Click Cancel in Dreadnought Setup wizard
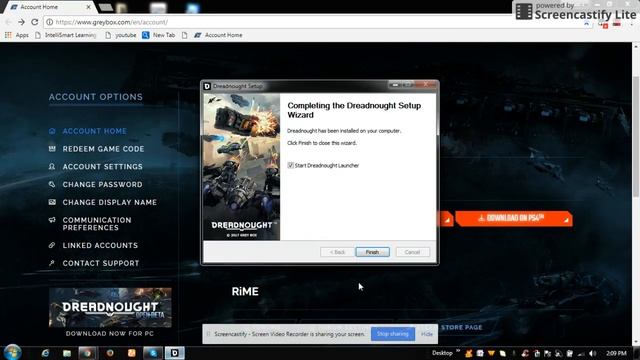This screenshot has width=640, height=360. pyautogui.click(x=412, y=252)
